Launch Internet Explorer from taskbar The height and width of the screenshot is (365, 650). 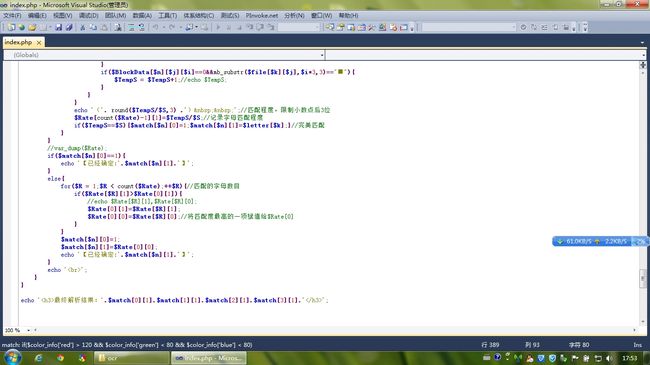click(x=39, y=358)
